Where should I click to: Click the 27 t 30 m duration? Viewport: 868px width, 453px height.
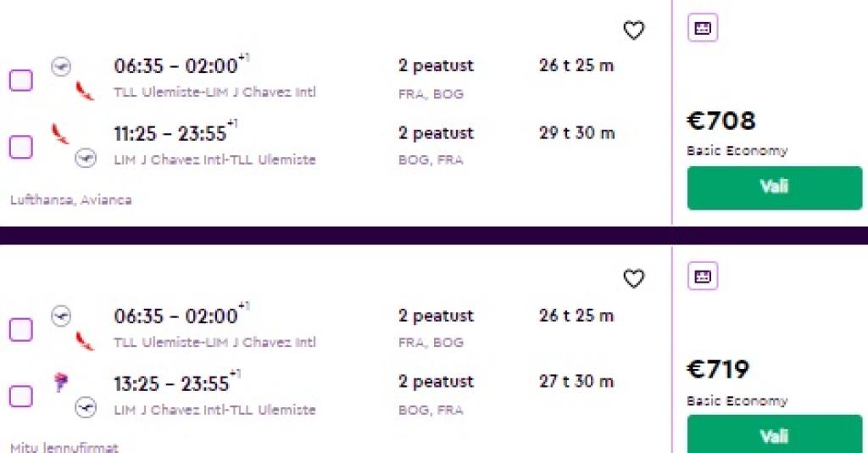point(576,382)
